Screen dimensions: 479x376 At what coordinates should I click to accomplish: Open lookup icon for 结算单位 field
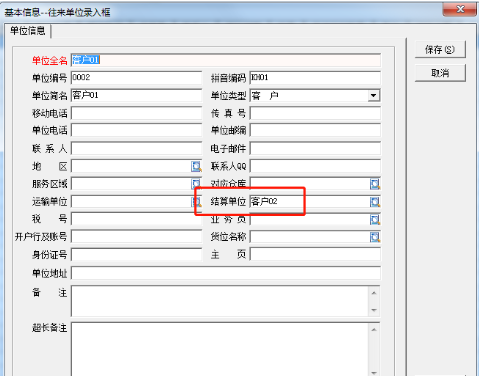point(375,201)
